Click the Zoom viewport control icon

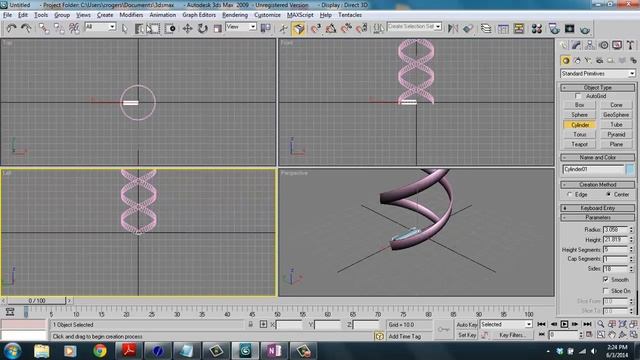pos(601,324)
